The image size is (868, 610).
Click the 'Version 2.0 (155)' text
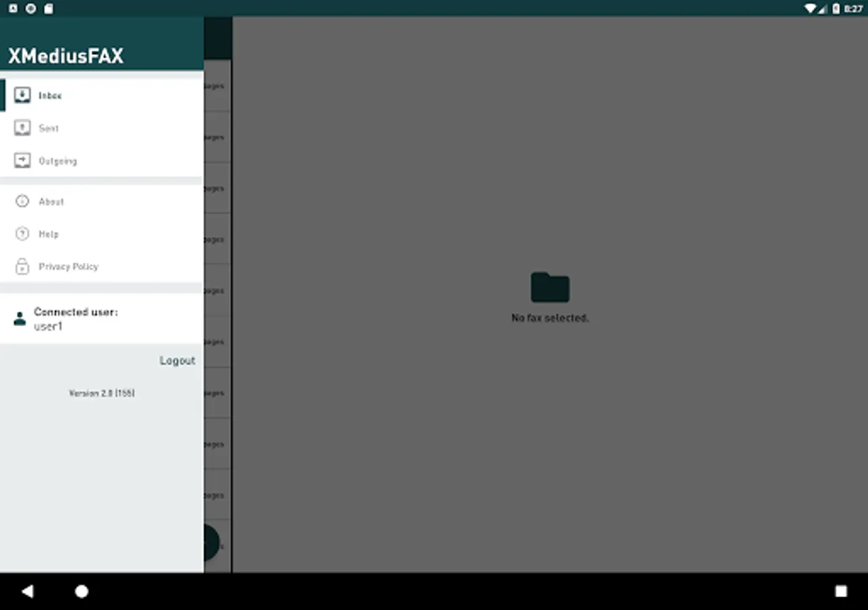[x=102, y=393]
